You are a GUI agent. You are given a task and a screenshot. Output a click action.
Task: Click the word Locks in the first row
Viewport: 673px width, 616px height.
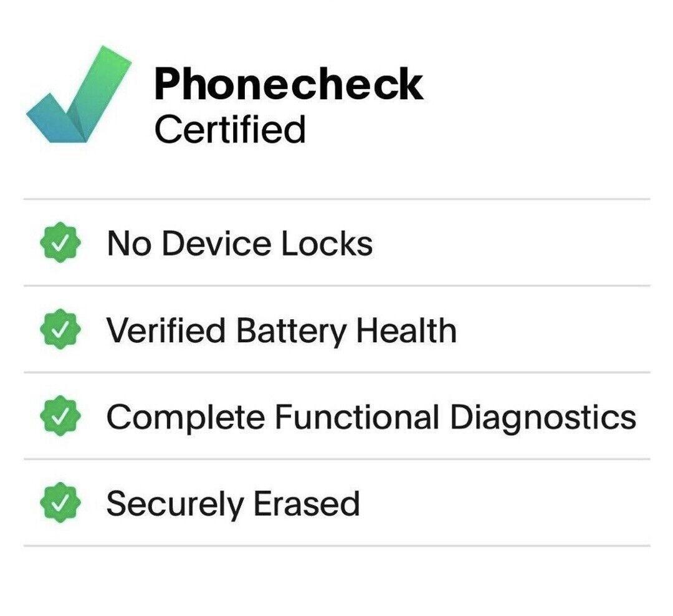click(326, 244)
